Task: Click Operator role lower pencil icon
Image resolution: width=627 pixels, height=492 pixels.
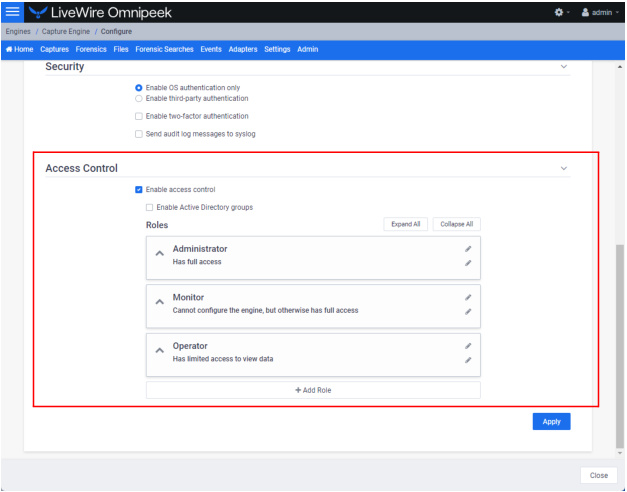Action: 468,360
